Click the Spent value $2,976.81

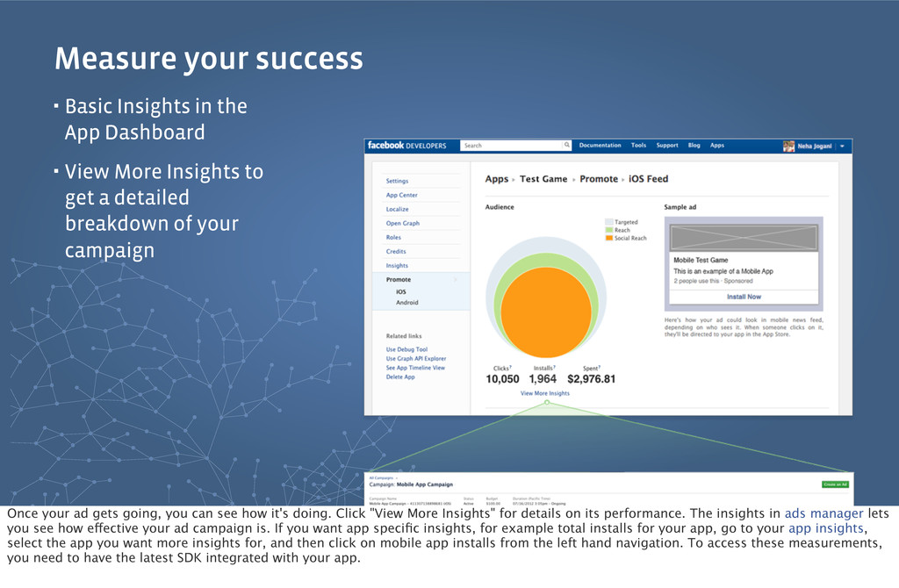591,379
